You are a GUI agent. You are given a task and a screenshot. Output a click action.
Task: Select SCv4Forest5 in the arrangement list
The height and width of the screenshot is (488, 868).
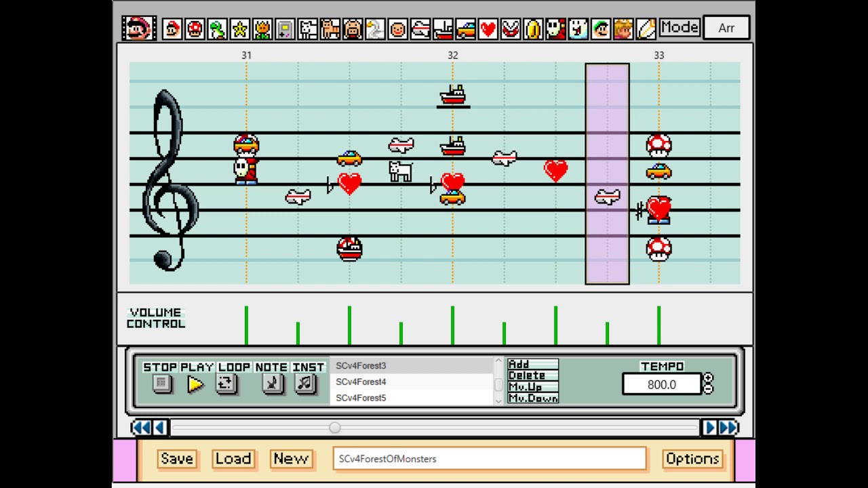click(412, 398)
